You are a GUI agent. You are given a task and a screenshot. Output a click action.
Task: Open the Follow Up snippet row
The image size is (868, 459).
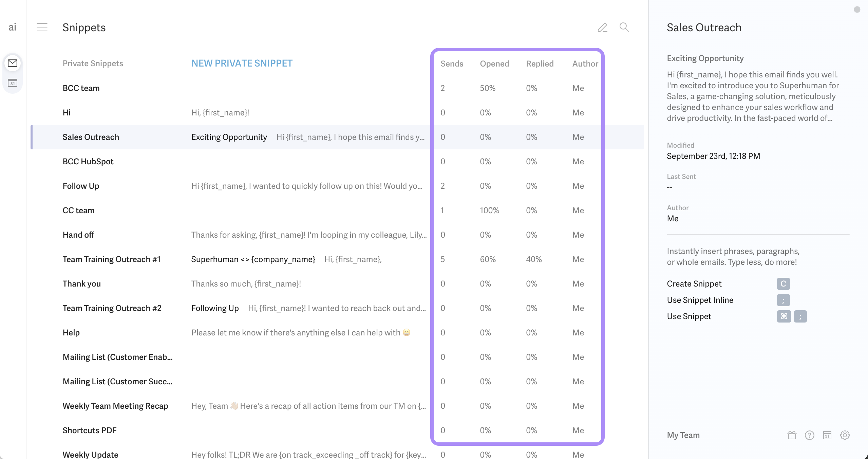point(81,186)
